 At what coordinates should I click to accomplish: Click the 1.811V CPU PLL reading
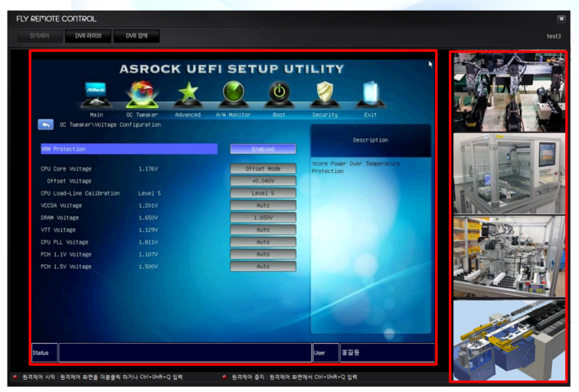coord(148,242)
